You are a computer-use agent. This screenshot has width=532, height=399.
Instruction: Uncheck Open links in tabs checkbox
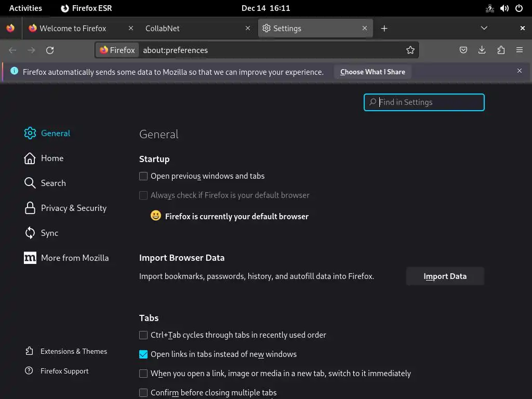click(143, 354)
